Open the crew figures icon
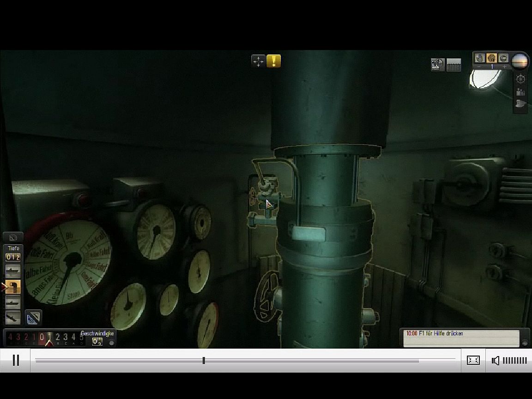This screenshot has width=532, height=399. coord(520,91)
